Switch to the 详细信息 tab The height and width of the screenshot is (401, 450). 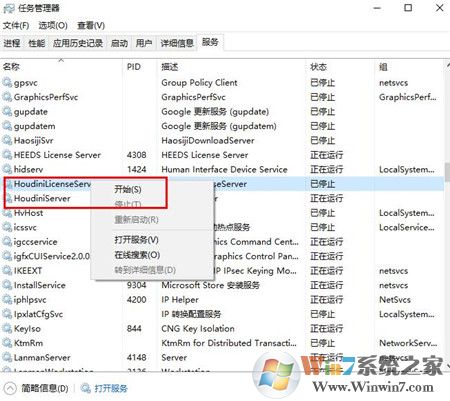[x=177, y=43]
